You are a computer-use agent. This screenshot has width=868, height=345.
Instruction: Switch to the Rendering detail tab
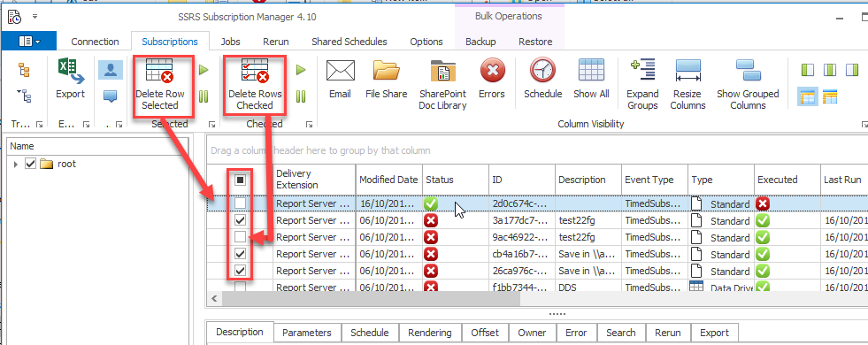[x=429, y=333]
